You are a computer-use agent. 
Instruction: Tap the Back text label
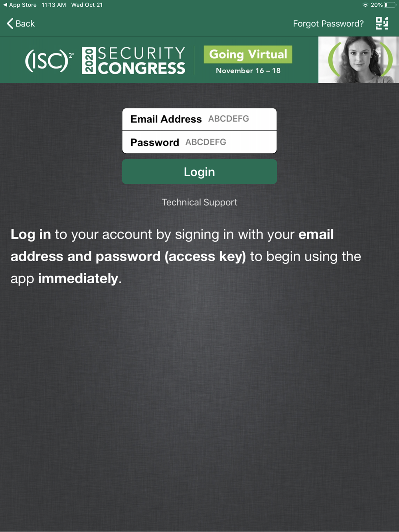25,24
